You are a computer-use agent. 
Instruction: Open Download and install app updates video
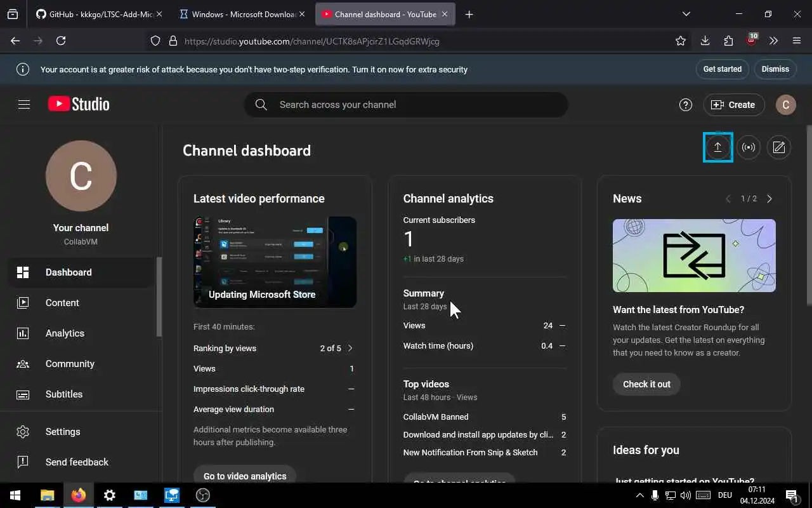click(478, 435)
